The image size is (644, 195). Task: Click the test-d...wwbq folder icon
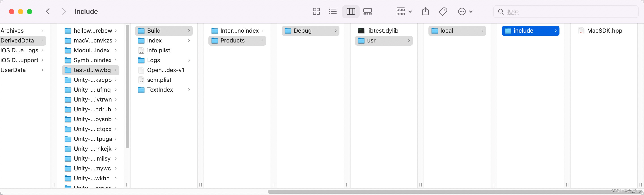pos(68,70)
